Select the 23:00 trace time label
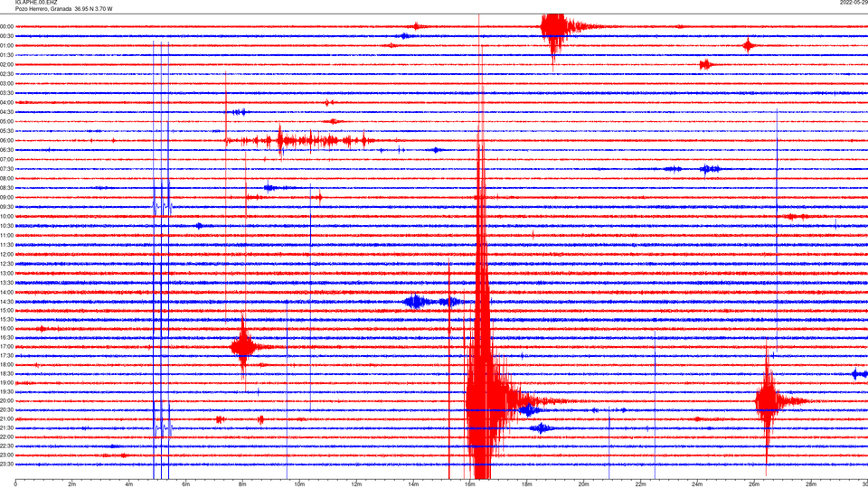Image resolution: width=868 pixels, height=488 pixels. click(x=7, y=455)
